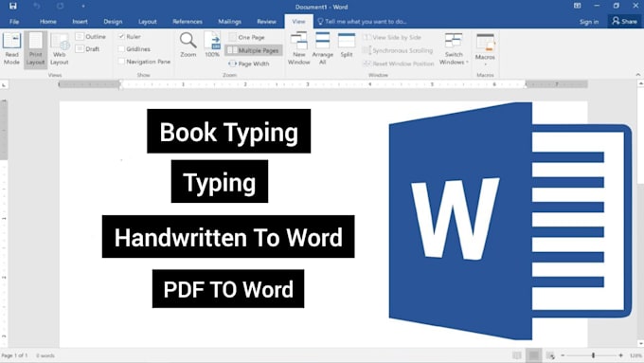Screen dimensions: 644x363
Task: Undo the last action
Action: click(37, 7)
